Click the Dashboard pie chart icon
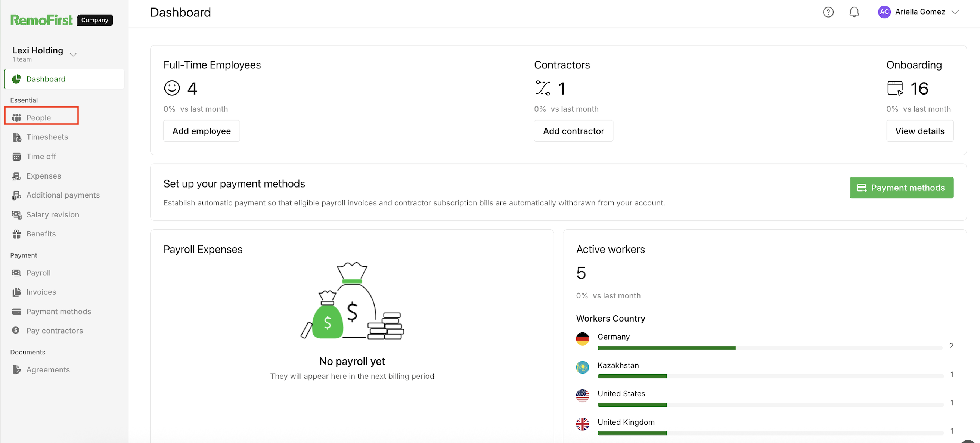This screenshot has height=443, width=980. pyautogui.click(x=16, y=79)
